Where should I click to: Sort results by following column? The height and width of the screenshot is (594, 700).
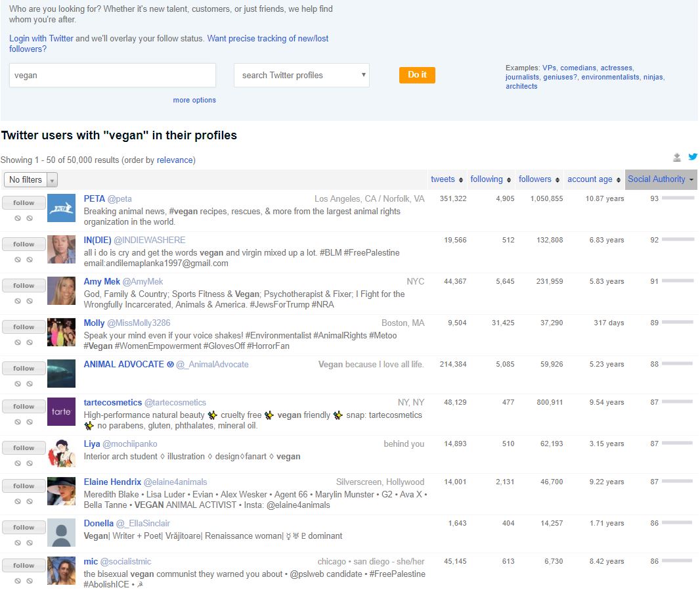pos(486,179)
